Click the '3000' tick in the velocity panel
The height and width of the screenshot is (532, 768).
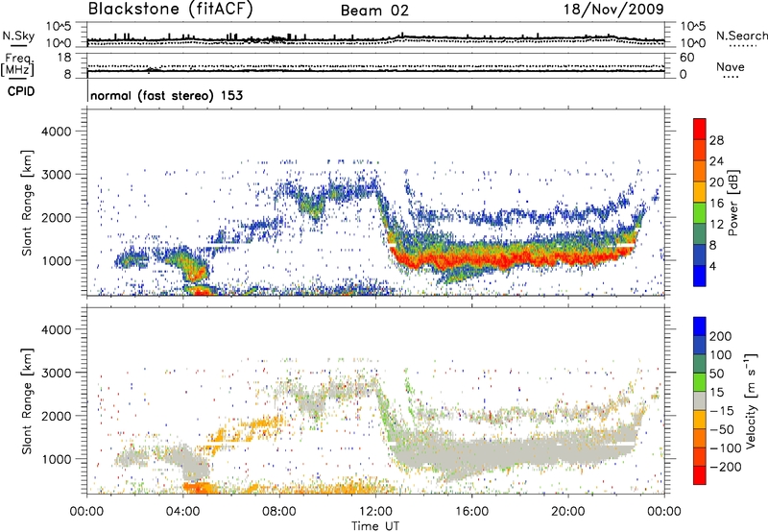[x=56, y=373]
